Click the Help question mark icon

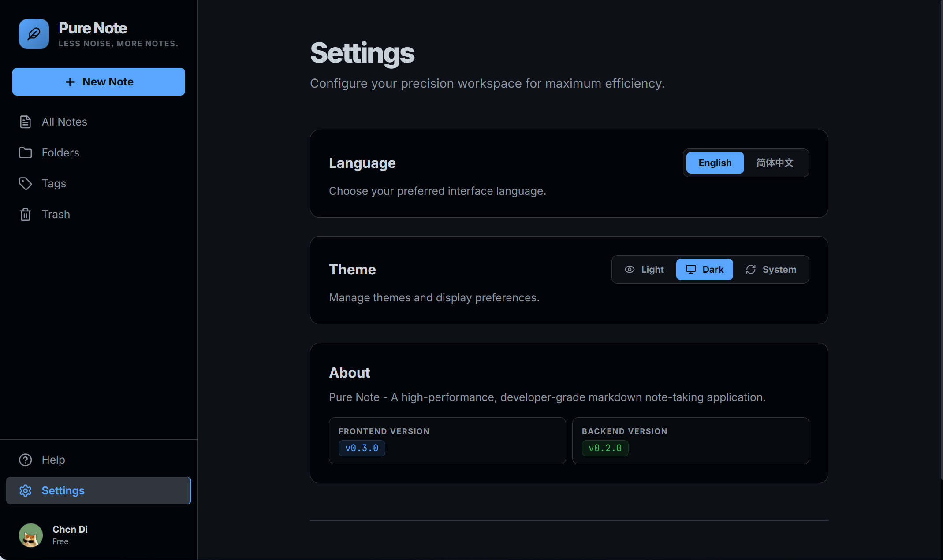click(26, 460)
